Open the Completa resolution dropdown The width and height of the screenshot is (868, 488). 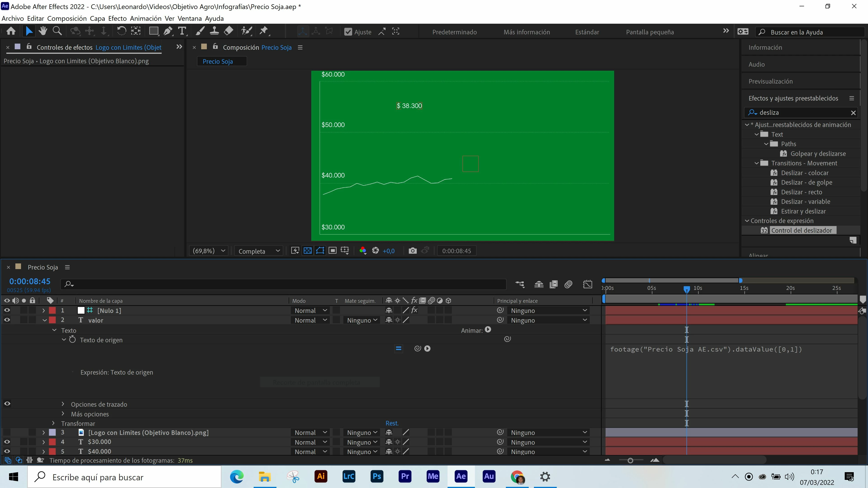click(259, 251)
